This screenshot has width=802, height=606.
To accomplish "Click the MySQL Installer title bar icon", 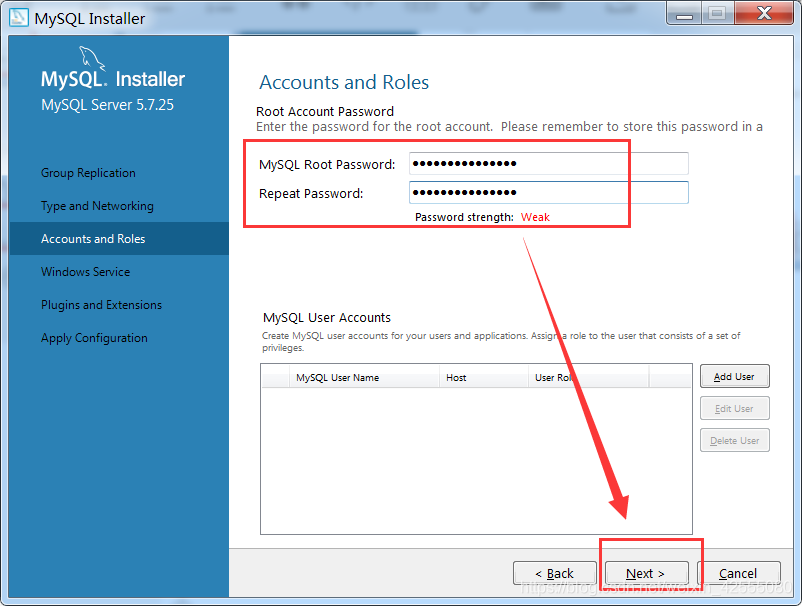I will 18,18.
